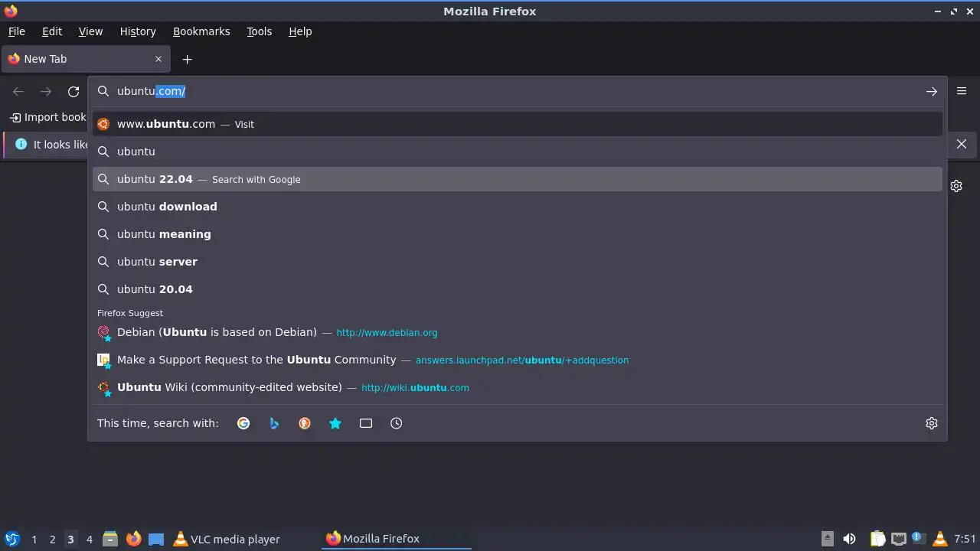Click show desktop icon in taskbar
This screenshot has height=551, width=980.
point(156,539)
